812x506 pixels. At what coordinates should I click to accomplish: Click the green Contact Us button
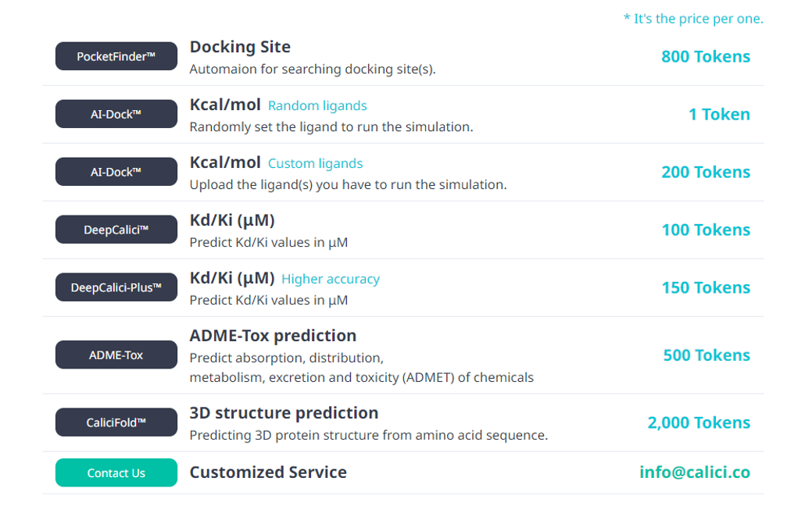coord(116,472)
